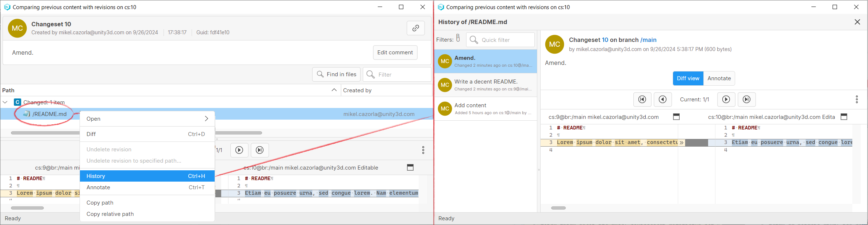Open diff options menu in the left window

423,150
